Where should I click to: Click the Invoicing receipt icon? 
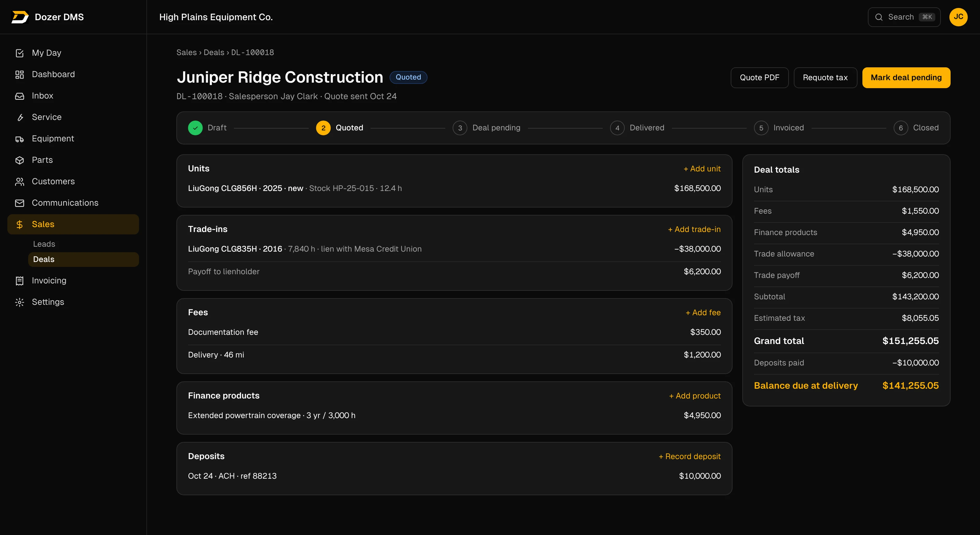click(19, 281)
